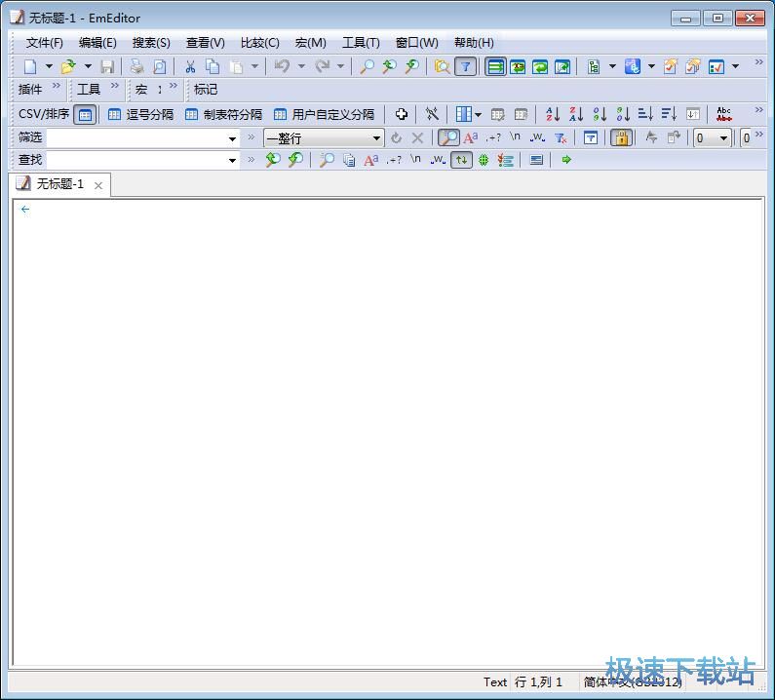
Task: Open Find in Files folder-magnifier icon
Action: pyautogui.click(x=442, y=66)
